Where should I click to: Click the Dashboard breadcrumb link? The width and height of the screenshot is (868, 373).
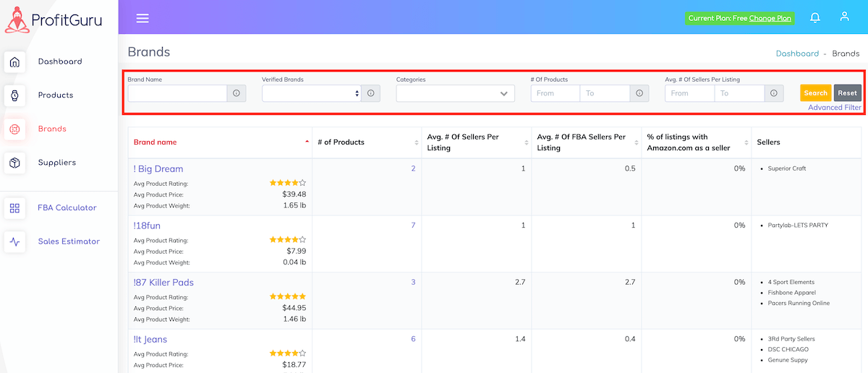pyautogui.click(x=797, y=53)
